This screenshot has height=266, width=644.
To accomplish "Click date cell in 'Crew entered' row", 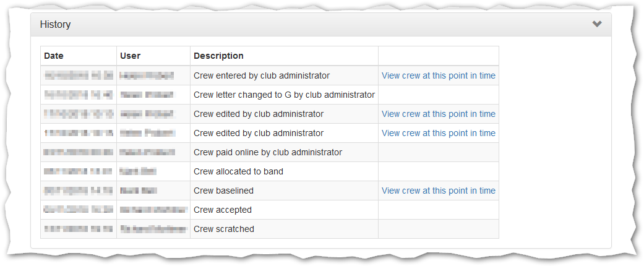I will (x=78, y=76).
